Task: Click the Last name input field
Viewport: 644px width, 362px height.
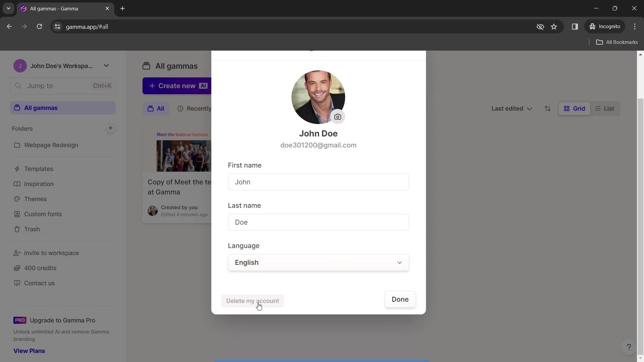Action: tap(318, 222)
